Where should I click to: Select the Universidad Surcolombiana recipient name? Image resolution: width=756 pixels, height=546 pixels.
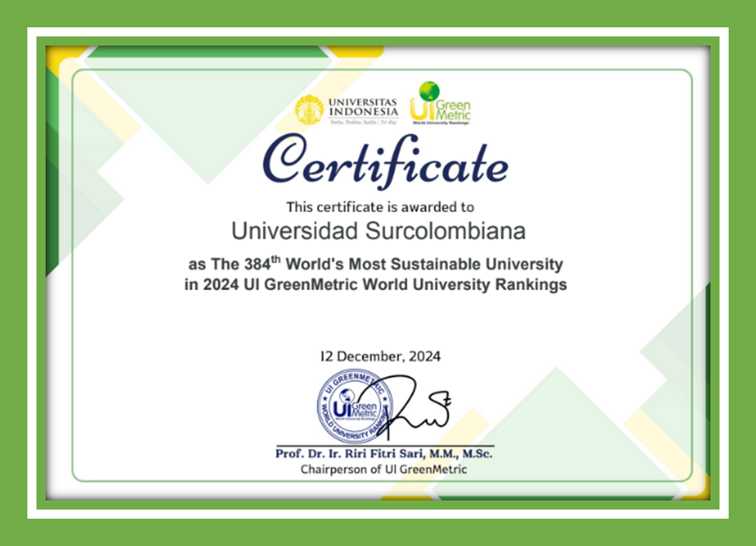378,230
